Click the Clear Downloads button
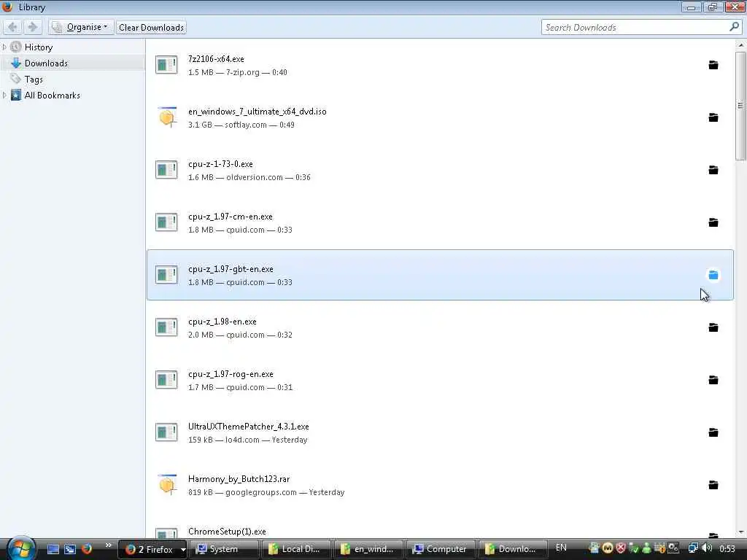Screen dimensions: 747x560 (151, 27)
